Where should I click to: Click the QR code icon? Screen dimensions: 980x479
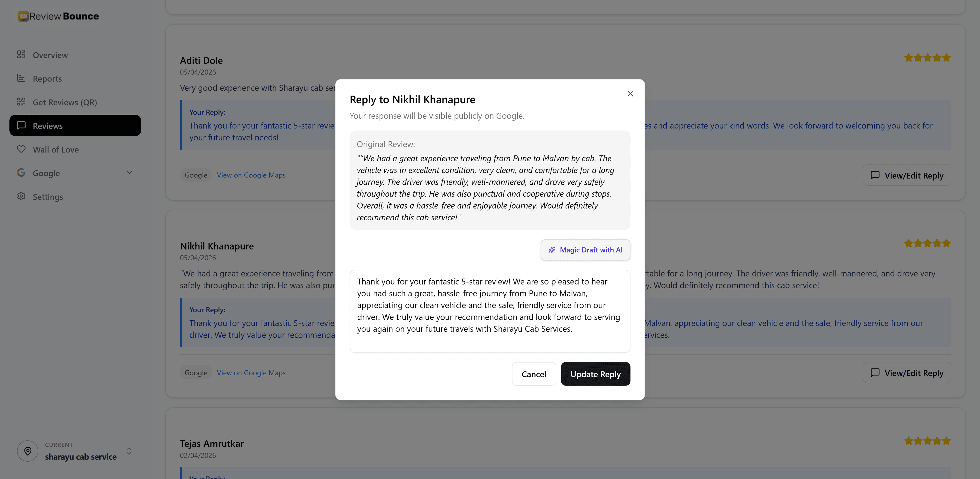click(x=21, y=102)
